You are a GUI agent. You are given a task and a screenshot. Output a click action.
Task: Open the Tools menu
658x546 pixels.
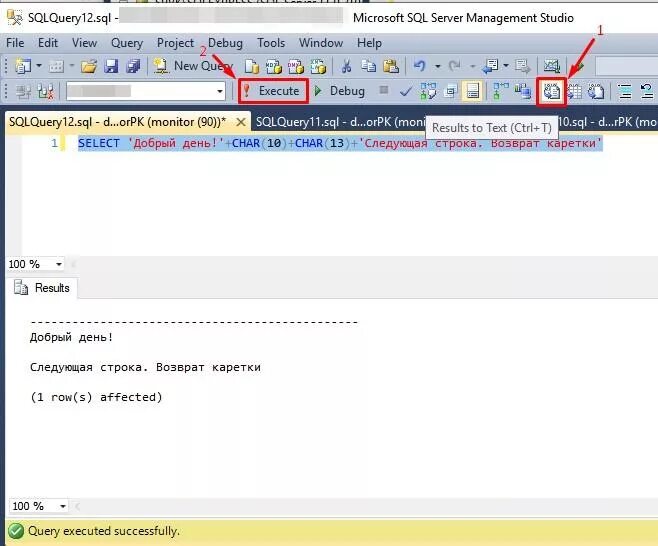271,43
